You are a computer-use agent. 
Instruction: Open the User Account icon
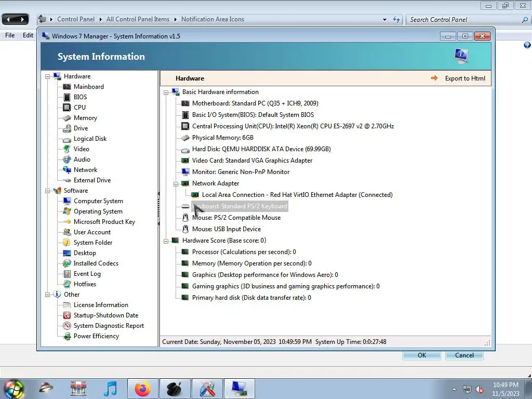click(67, 232)
